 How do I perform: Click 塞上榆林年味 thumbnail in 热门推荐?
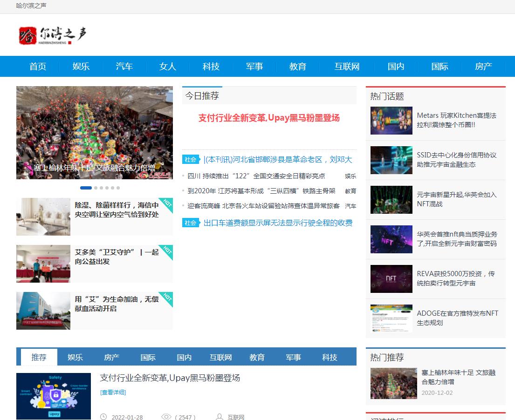[x=393, y=383]
